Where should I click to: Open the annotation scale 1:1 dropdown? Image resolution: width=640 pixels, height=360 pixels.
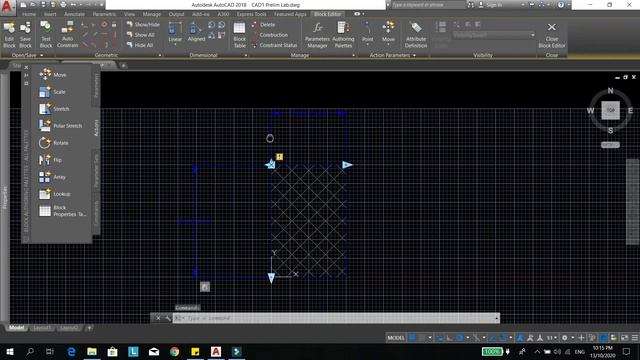click(552, 338)
